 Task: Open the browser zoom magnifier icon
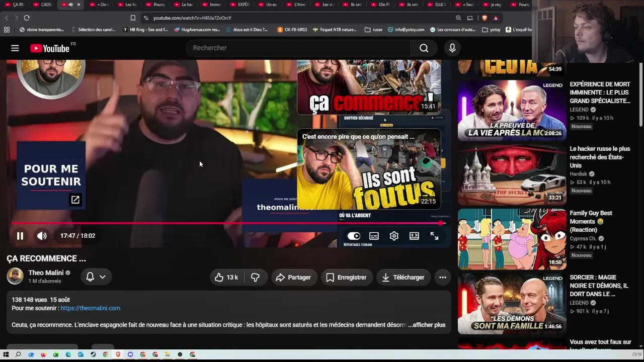(458, 18)
